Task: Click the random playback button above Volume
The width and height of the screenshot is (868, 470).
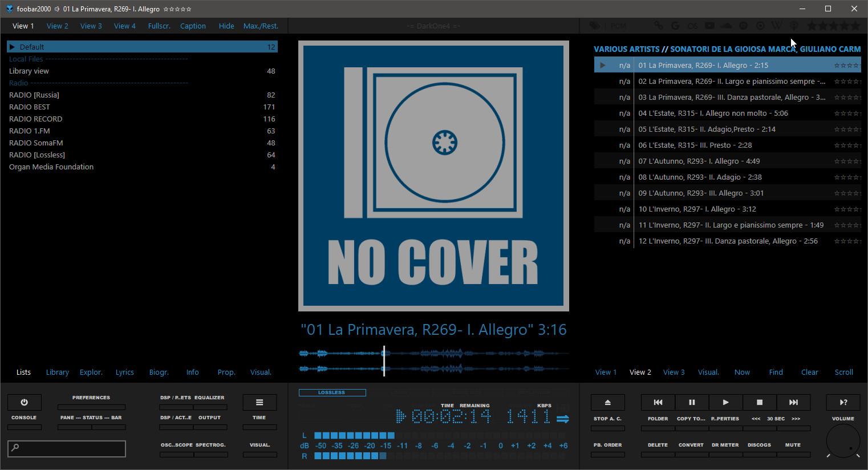Action: point(843,402)
